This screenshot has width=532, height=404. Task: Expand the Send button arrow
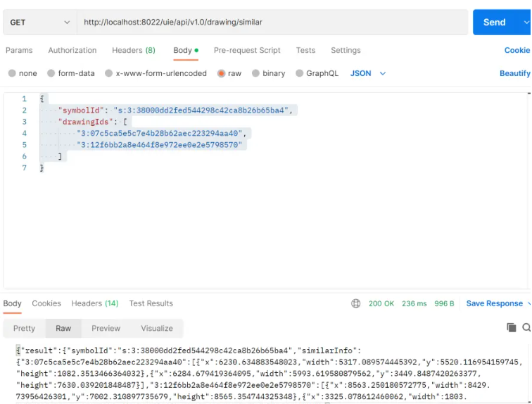point(526,23)
